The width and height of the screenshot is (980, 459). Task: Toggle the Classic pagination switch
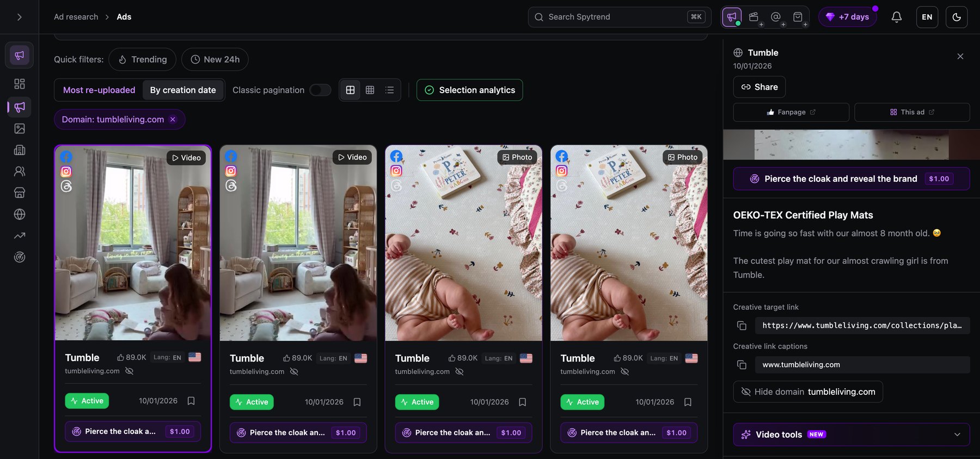coord(320,90)
